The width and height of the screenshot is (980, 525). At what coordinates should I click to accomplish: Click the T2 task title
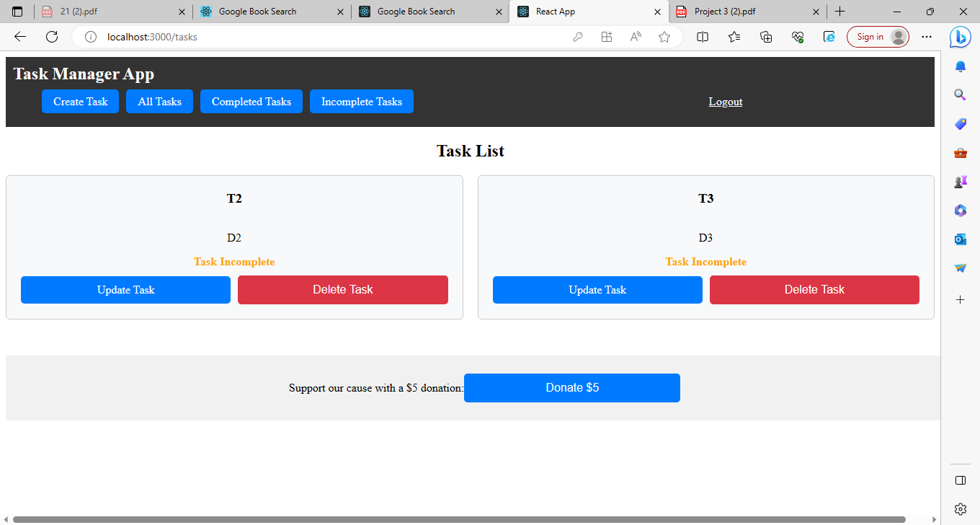pos(234,198)
